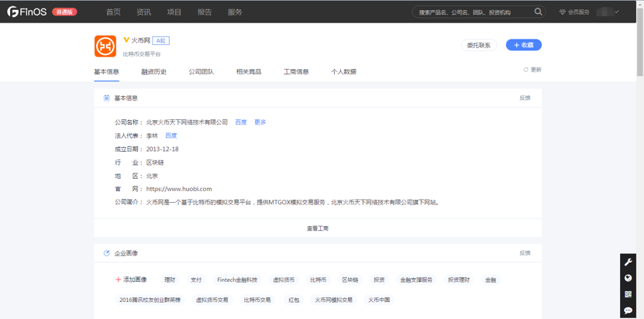Image resolution: width=644 pixels, height=319 pixels.
Task: Click the diamond 会员服务 icon
Action: pos(563,12)
